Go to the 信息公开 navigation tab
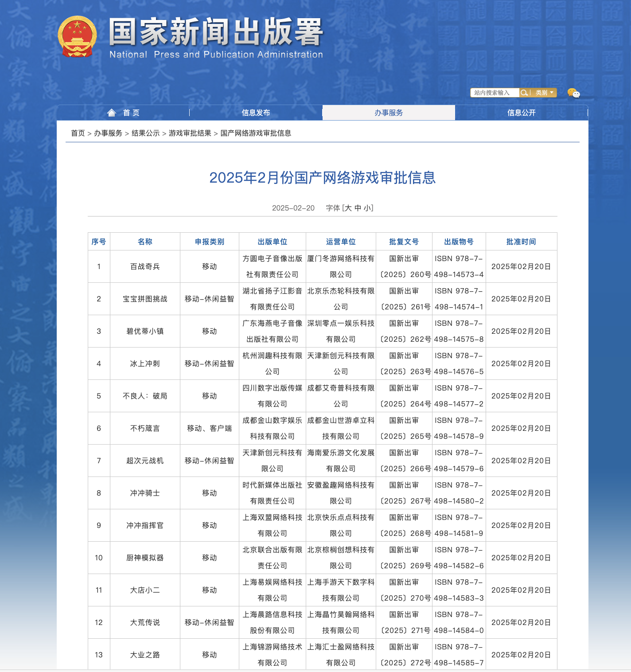This screenshot has height=672, width=631. click(x=522, y=113)
